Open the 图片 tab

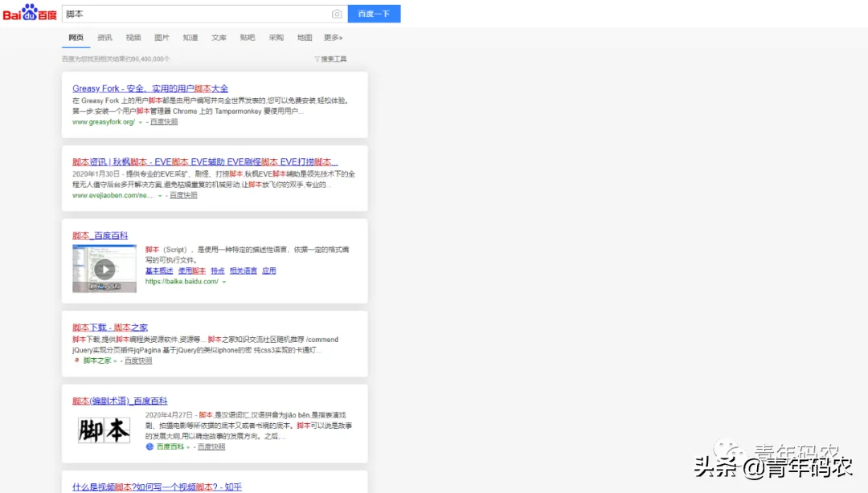162,38
